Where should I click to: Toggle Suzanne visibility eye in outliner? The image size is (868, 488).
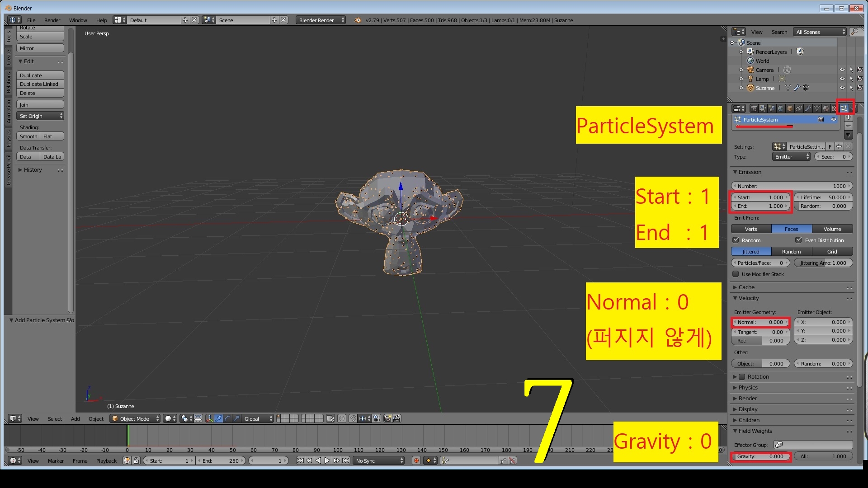click(x=842, y=88)
